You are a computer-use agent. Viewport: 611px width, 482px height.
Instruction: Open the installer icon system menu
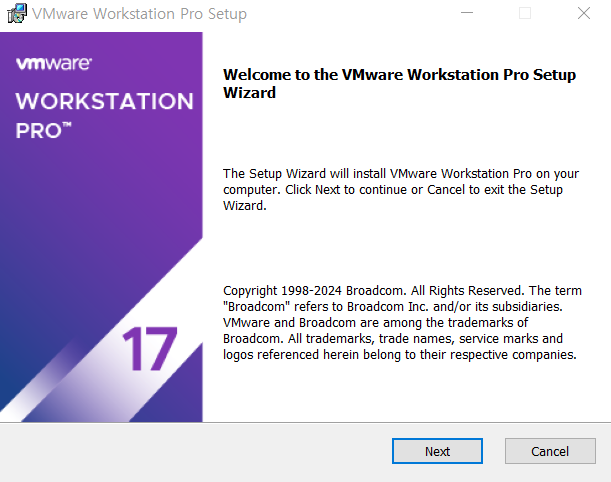(17, 14)
